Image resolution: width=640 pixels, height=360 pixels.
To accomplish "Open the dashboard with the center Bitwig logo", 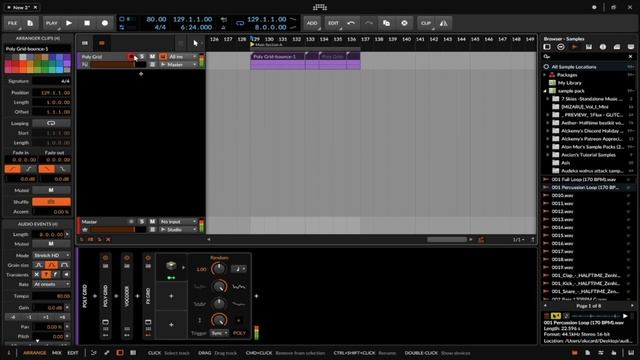I will point(320,7).
